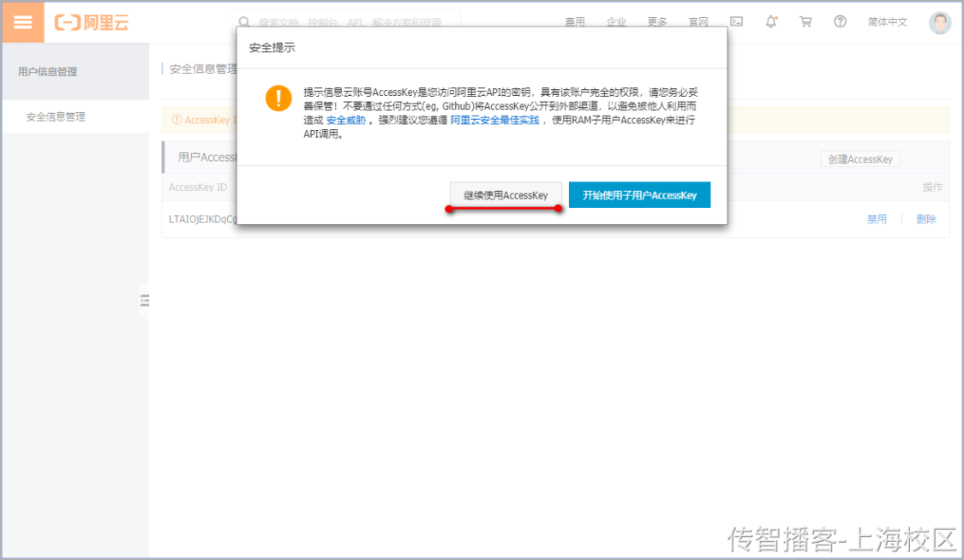
Task: Open the notifications bell
Action: pyautogui.click(x=771, y=21)
